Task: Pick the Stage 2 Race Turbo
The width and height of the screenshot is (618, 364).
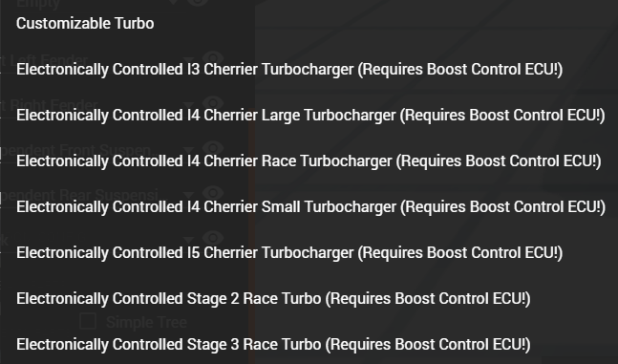Action: [273, 298]
